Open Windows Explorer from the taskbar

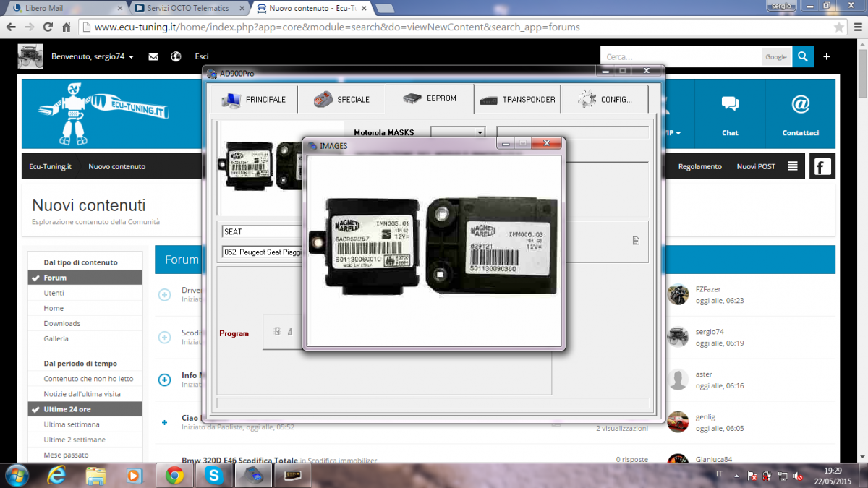coord(95,475)
